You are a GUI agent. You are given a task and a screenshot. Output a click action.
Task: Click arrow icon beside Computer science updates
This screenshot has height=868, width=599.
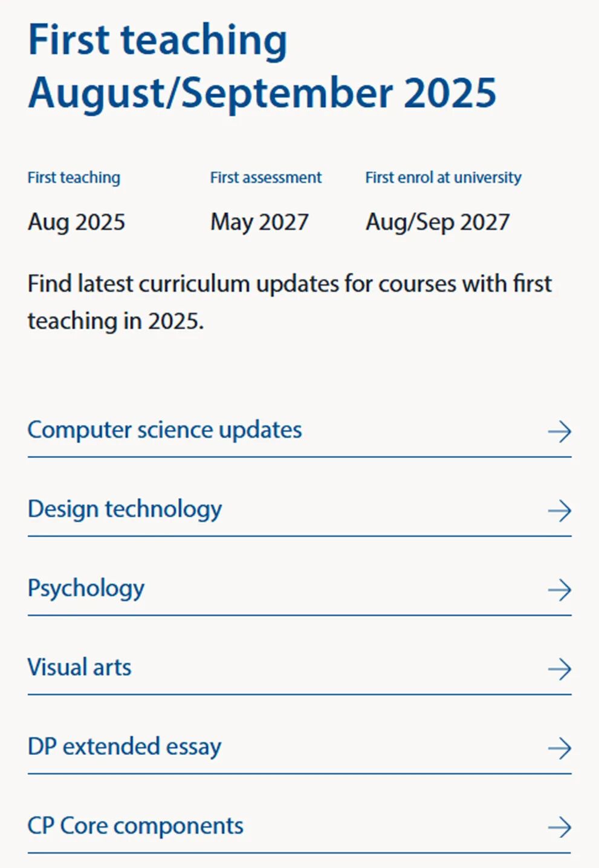tap(559, 431)
